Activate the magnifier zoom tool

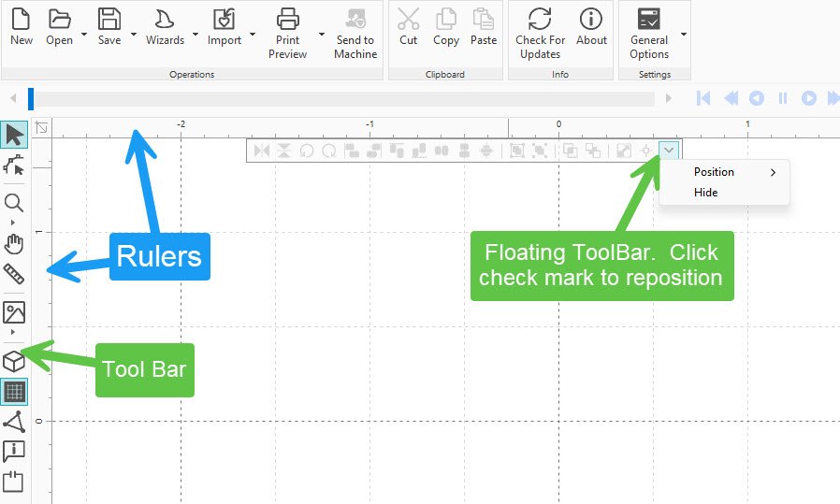click(14, 203)
